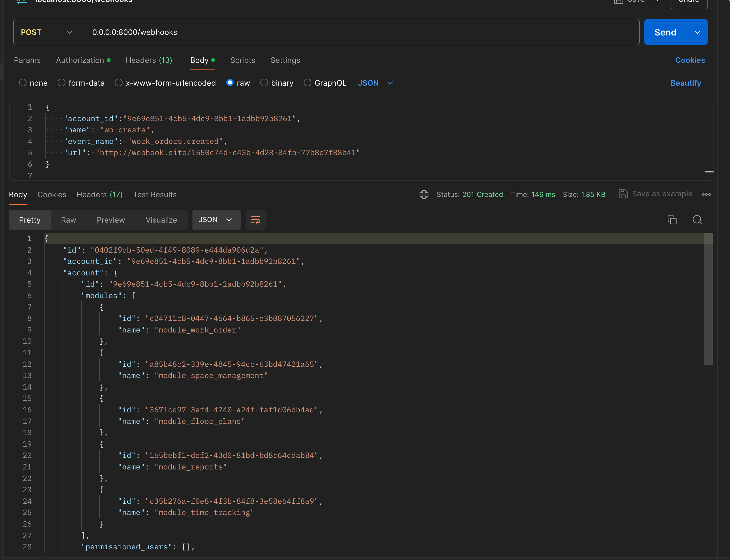Click the "wo-create" name value in request
This screenshot has width=730, height=560.
(125, 130)
